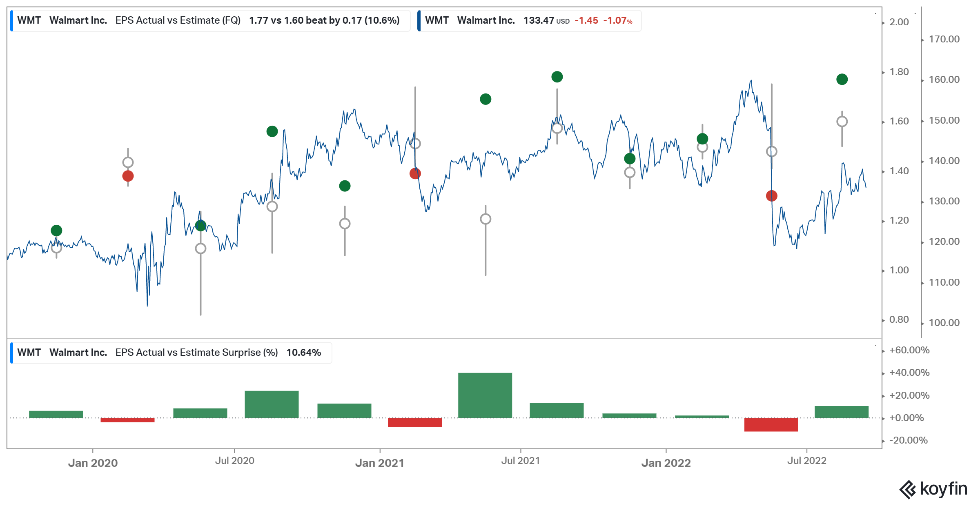Click the 1.40 EPS axis value
Screen dimensions: 980x506
point(899,171)
